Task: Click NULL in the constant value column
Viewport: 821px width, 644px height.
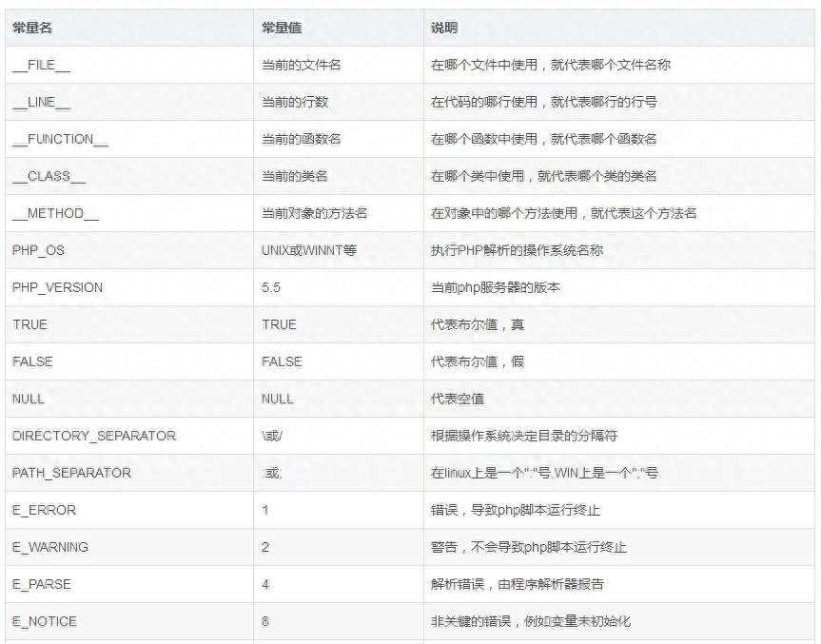Action: point(278,399)
